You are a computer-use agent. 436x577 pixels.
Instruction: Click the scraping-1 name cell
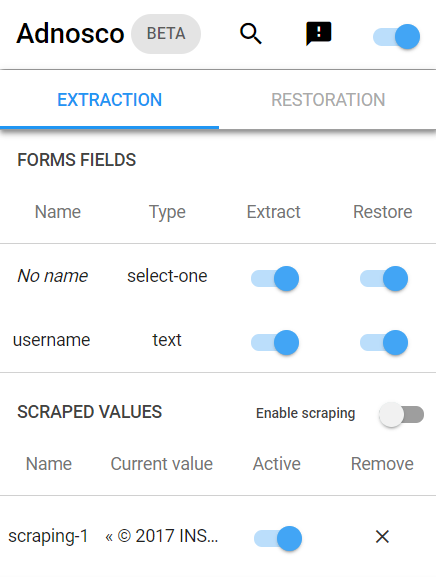coord(48,536)
